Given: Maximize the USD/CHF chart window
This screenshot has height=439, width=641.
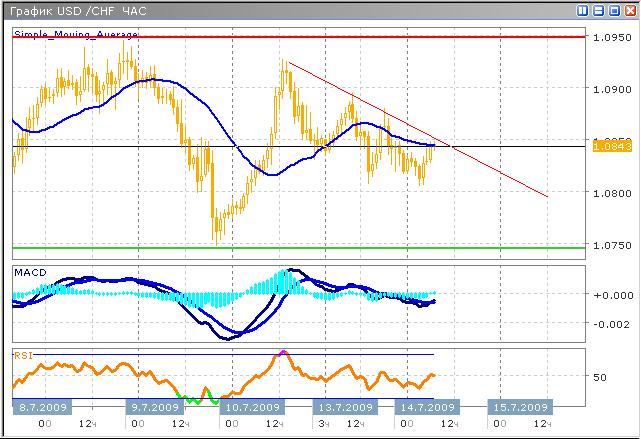Looking at the screenshot, I should 614,10.
